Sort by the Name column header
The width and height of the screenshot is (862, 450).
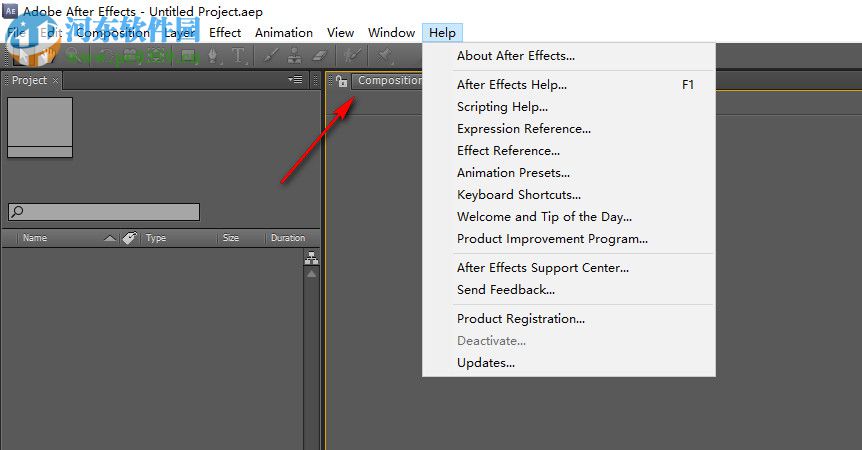35,238
